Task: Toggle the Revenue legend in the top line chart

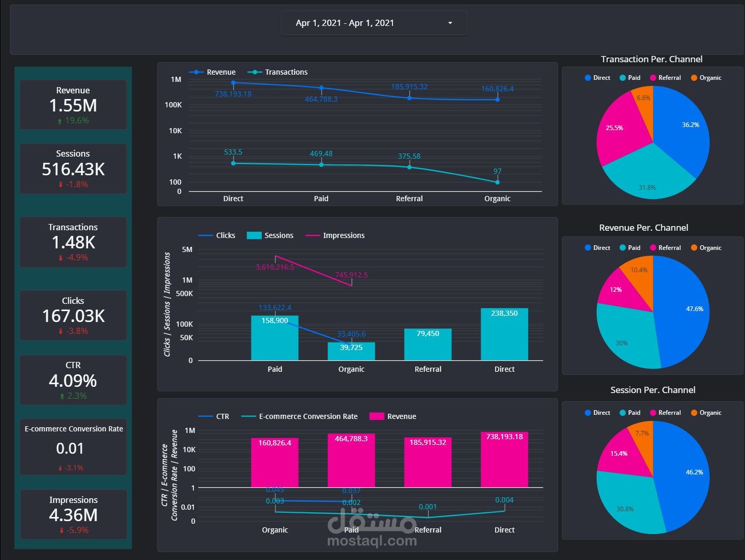Action: tap(213, 72)
